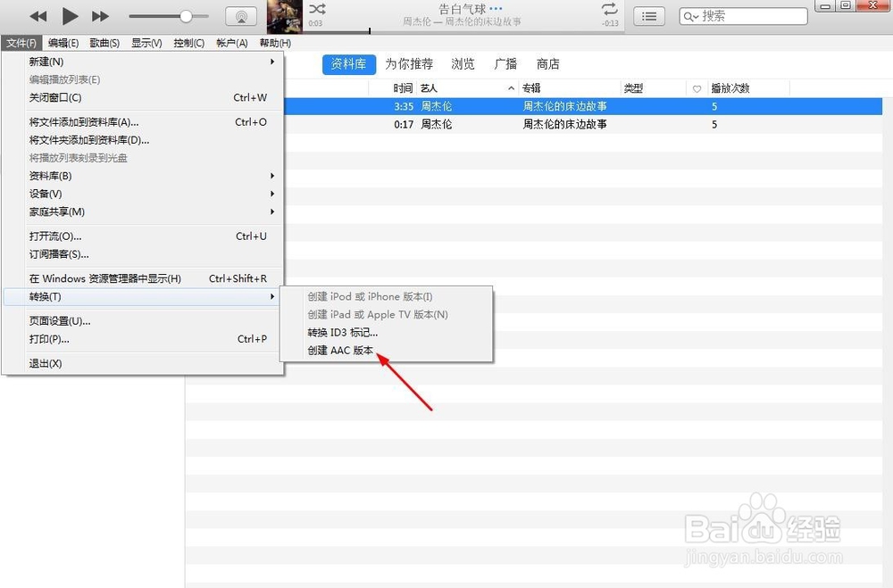
Task: Open the 帮助(H) menu
Action: point(275,43)
